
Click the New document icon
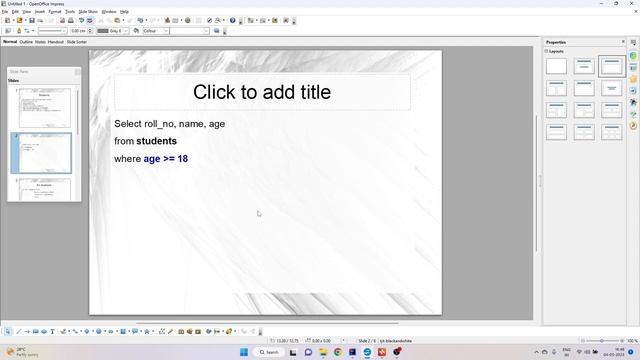tap(7, 20)
